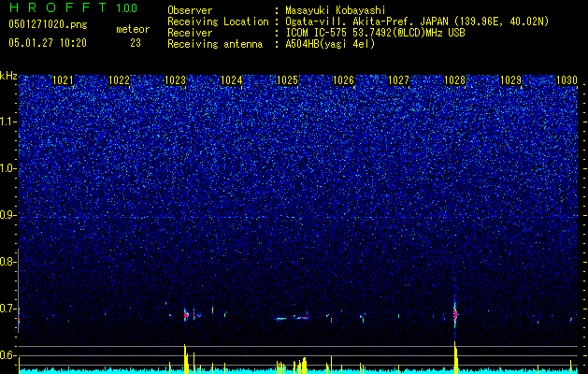588x374 pixels.
Task: Click the Ogata-vill. Akita-Pref. JAPAN location text
Action: click(x=417, y=22)
